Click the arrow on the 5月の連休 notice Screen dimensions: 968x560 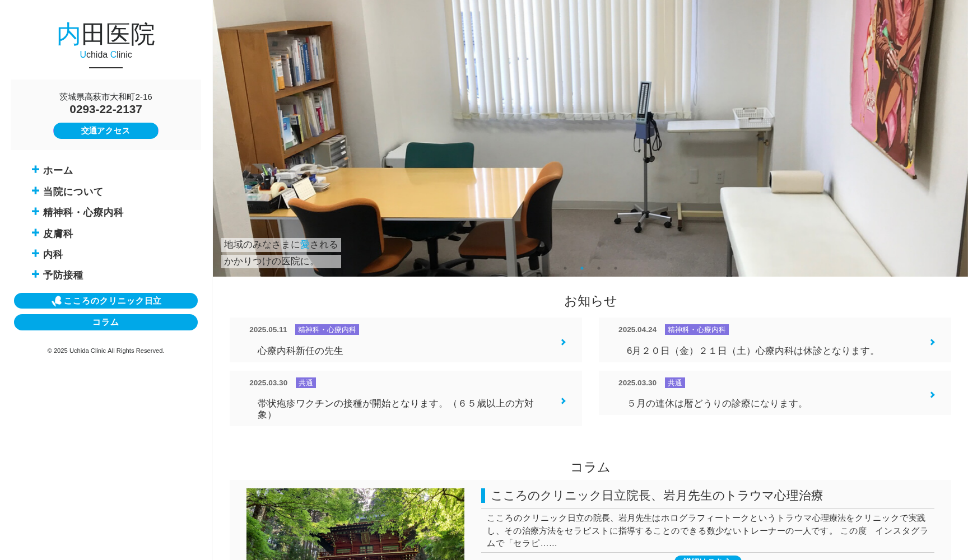[932, 395]
